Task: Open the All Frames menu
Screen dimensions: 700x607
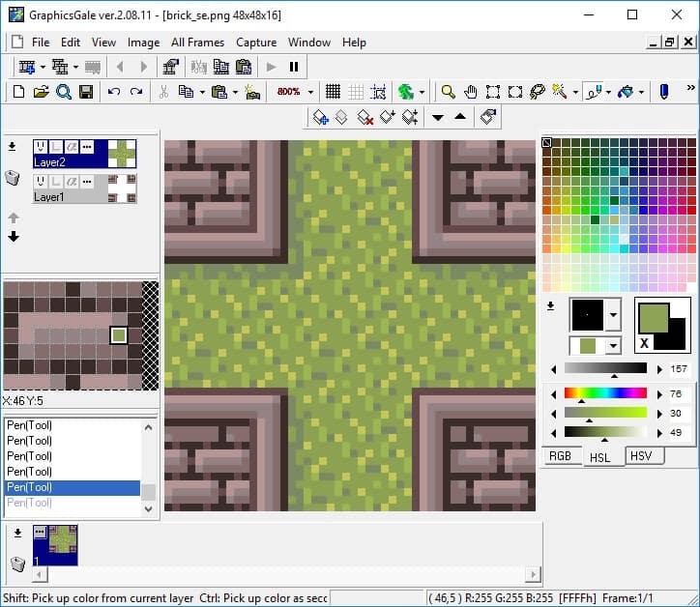Action: click(197, 43)
